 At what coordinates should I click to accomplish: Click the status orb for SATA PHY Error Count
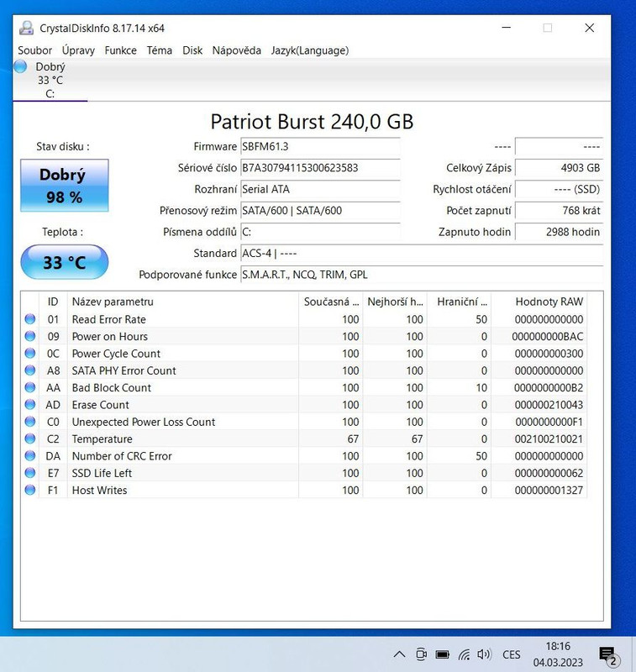point(30,370)
